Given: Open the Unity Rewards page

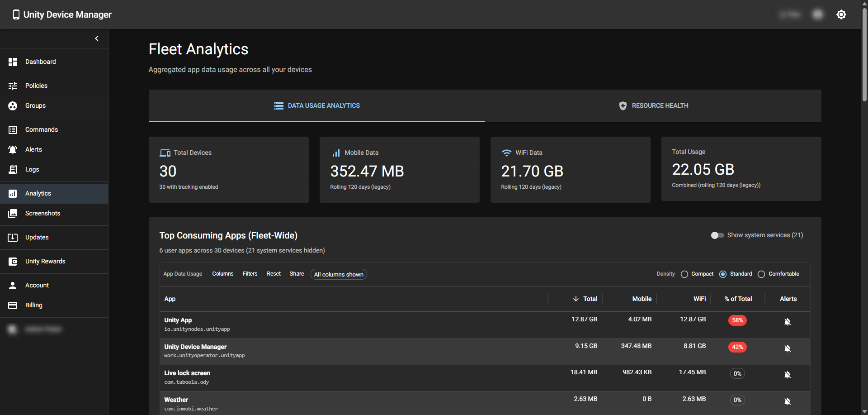Looking at the screenshot, I should point(54,261).
